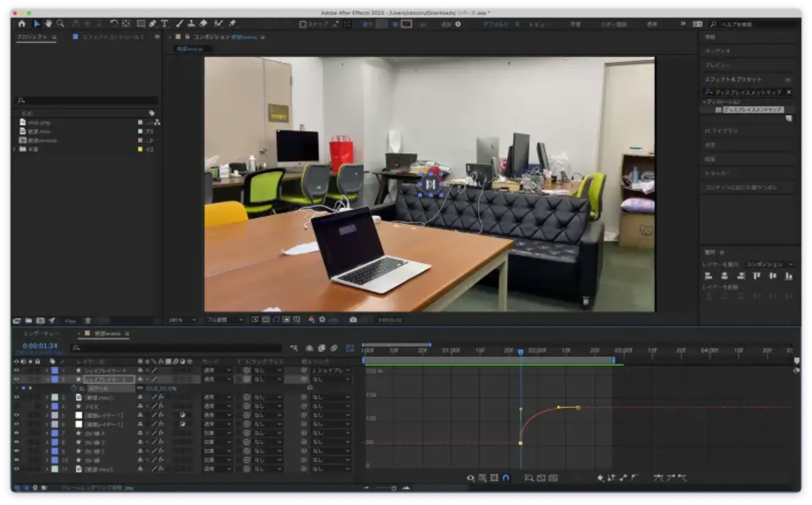Switch to the render queue tab in timeline

42,334
